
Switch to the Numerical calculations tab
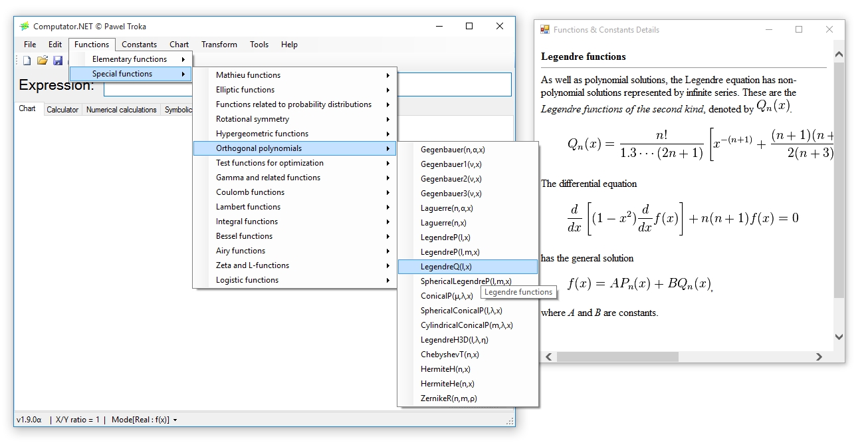pos(122,110)
